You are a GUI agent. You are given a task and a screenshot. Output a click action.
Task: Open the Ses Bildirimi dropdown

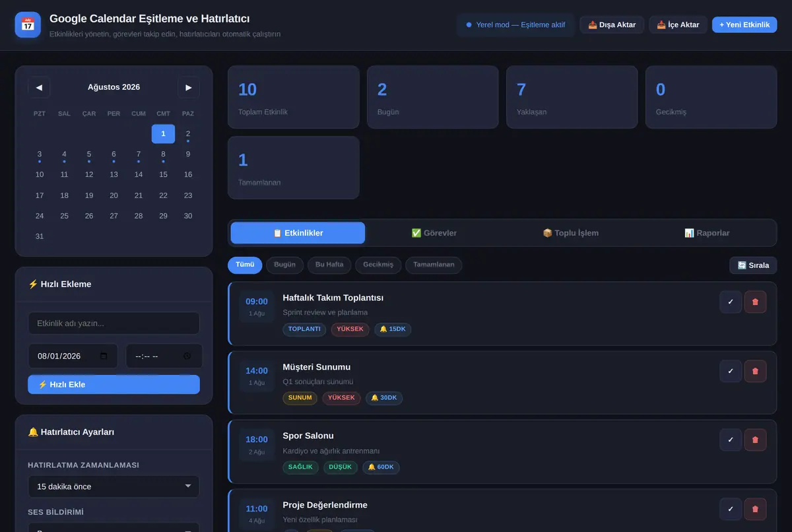[114, 527]
